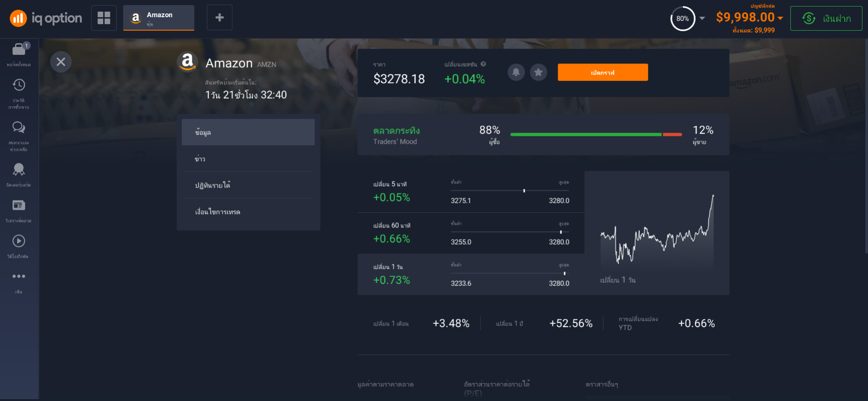Click the +0.04% session change value
This screenshot has height=401, width=868.
[x=465, y=79]
